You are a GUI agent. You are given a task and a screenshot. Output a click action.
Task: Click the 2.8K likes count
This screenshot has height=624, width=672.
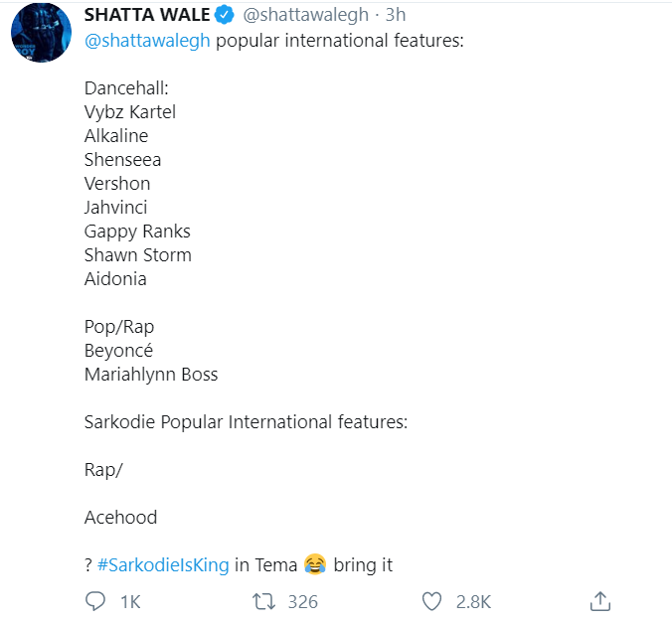[472, 601]
